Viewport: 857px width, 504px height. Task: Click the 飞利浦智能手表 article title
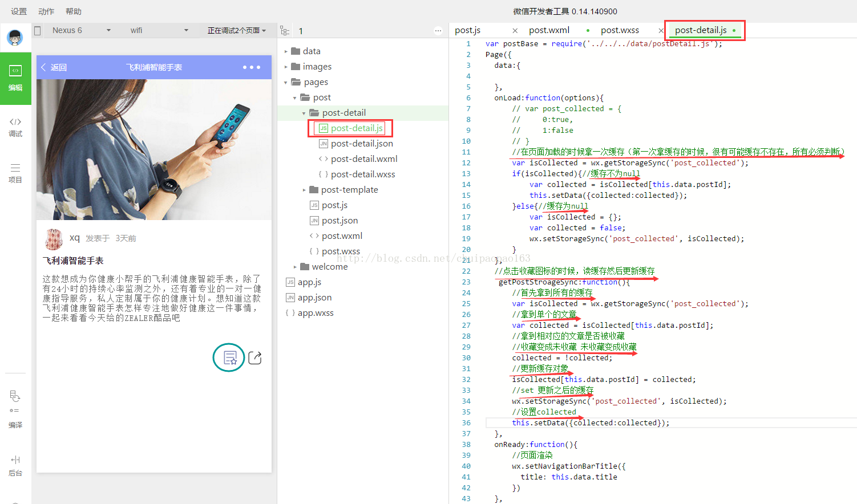click(73, 261)
